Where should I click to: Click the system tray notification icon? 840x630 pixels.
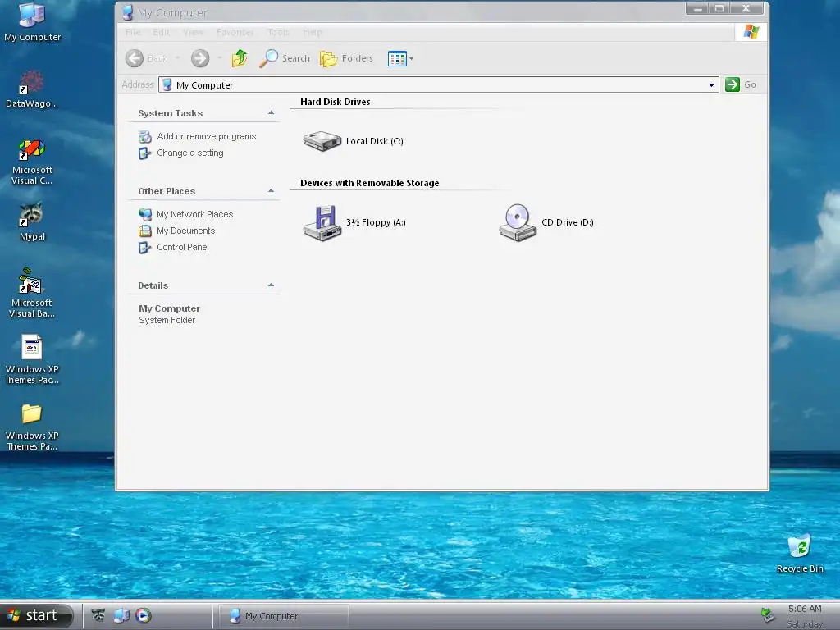click(x=767, y=615)
